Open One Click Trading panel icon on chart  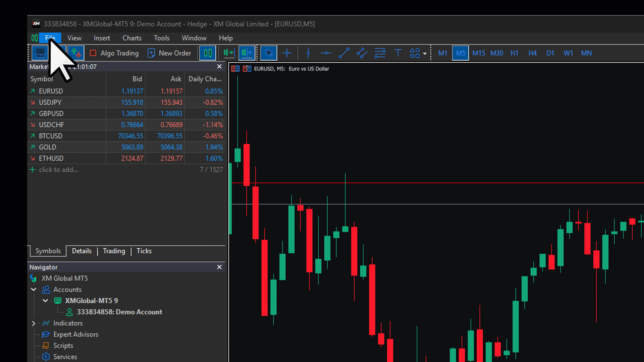235,69
